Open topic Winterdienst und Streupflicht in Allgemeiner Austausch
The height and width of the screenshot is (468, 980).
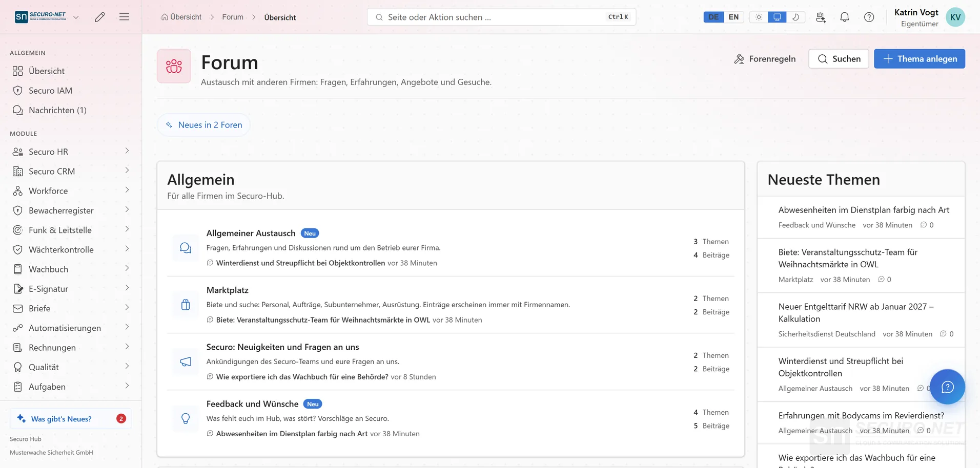tap(300, 263)
